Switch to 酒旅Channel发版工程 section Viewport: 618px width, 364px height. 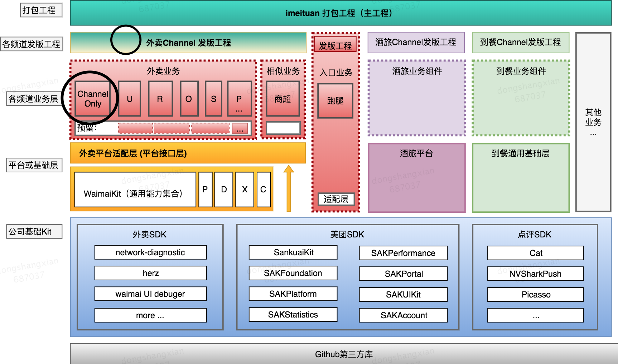click(x=416, y=43)
